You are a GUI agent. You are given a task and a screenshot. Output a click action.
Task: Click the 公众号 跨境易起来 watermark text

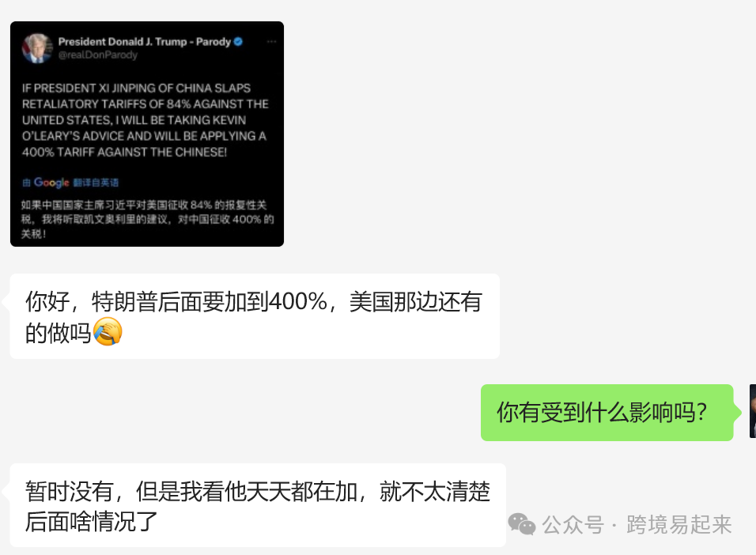(637, 525)
